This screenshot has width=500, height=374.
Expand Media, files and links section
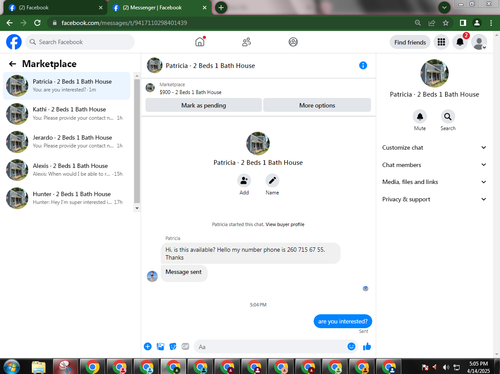434,182
